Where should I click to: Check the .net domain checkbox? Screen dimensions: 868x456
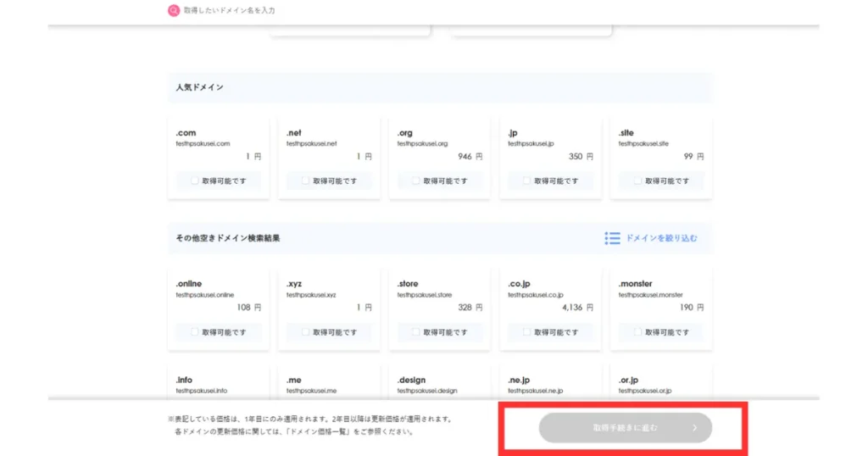[x=305, y=181]
